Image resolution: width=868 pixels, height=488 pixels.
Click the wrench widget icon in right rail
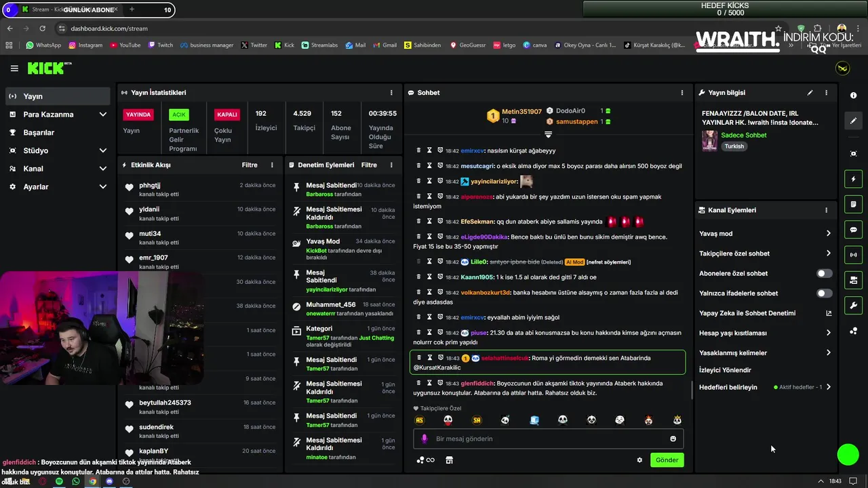tap(853, 306)
